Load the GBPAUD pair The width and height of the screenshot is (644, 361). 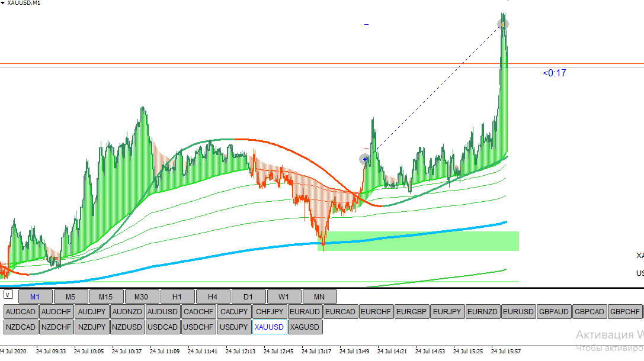coord(554,312)
